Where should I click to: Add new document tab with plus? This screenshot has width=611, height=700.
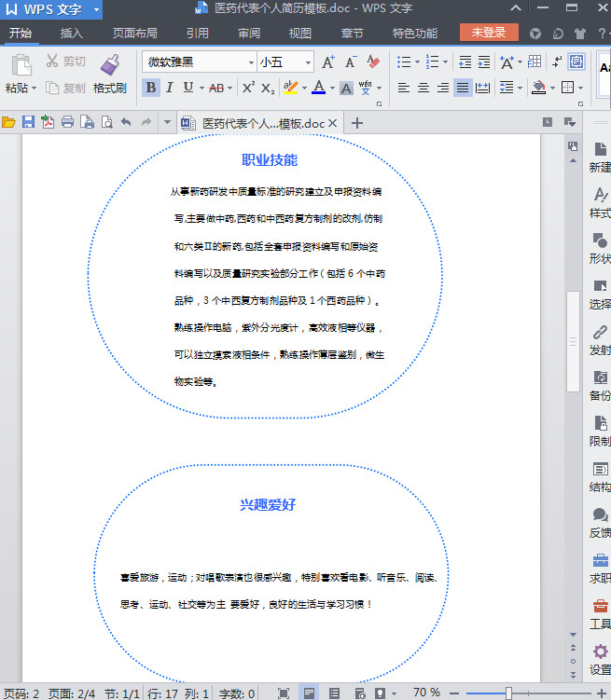pos(357,123)
